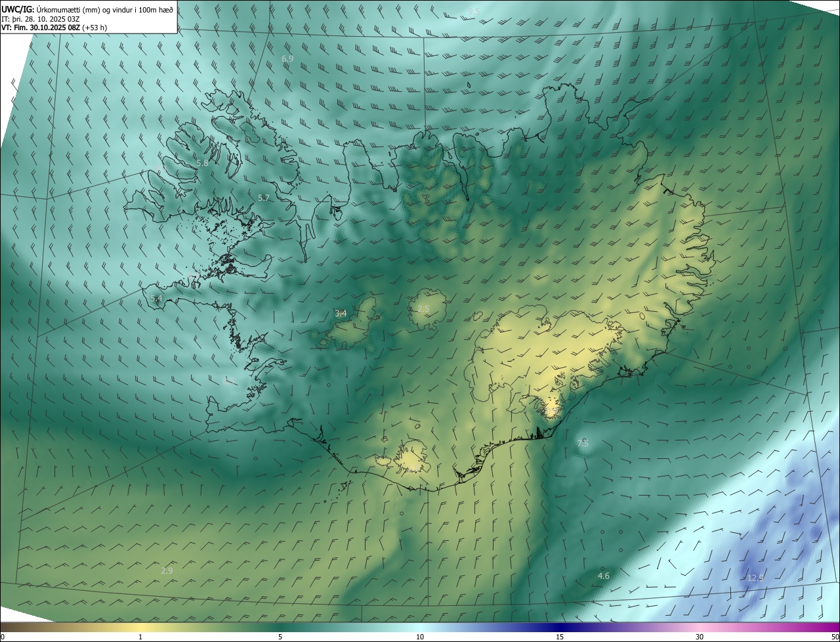The height and width of the screenshot is (642, 840).
Task: Click the 5.8 value over the Westfjords
Action: pyautogui.click(x=202, y=163)
